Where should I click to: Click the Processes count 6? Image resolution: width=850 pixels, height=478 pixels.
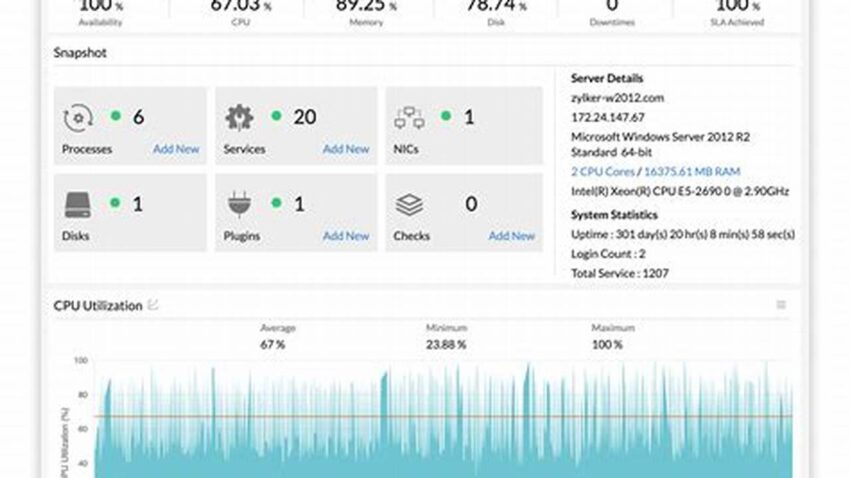139,117
